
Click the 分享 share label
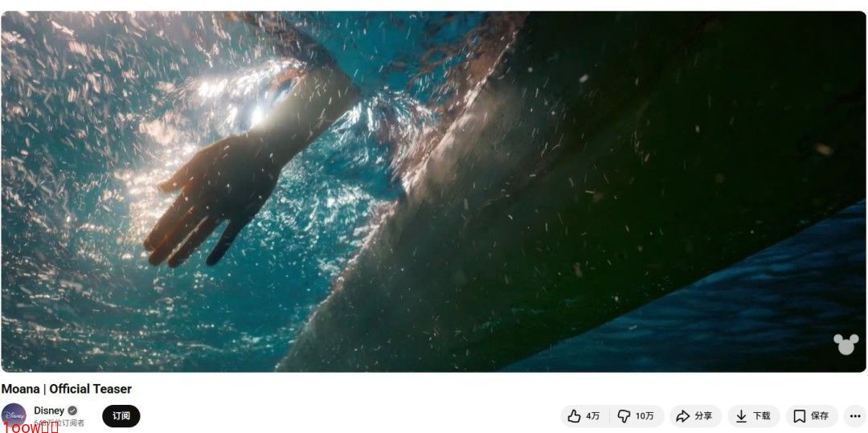(703, 416)
